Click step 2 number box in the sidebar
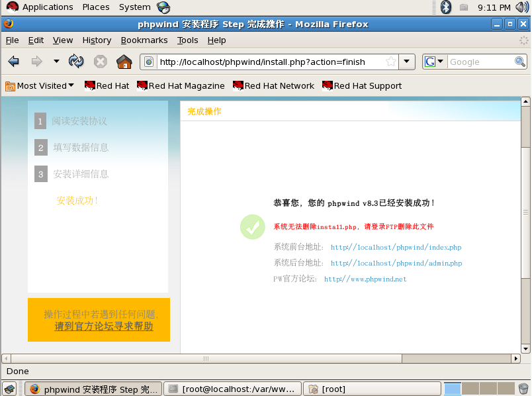532x396 pixels. pos(41,148)
